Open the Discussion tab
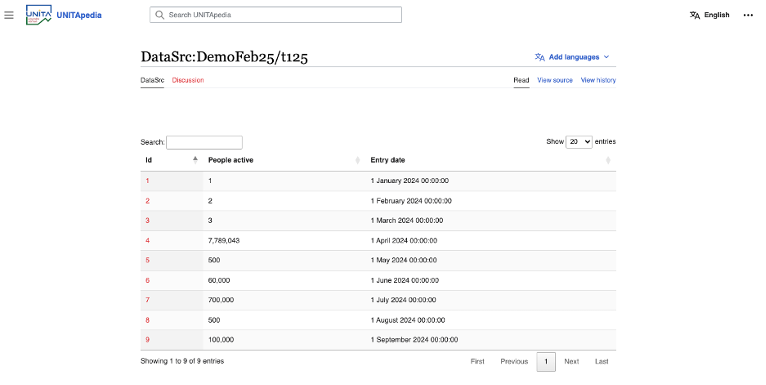 [x=188, y=80]
